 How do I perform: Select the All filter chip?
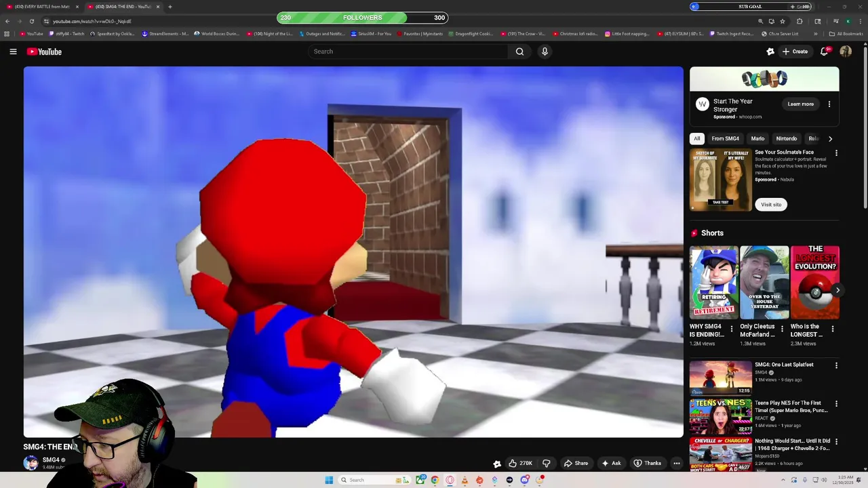696,138
